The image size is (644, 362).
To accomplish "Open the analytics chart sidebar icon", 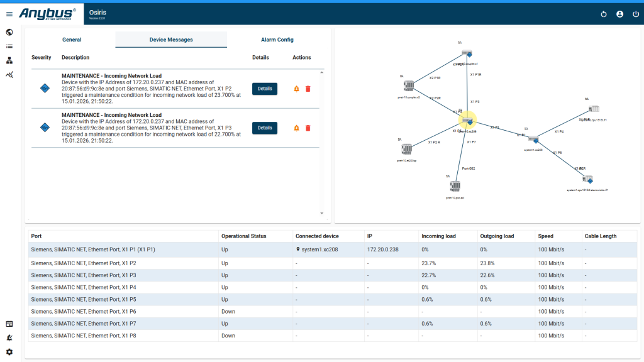I will click(x=9, y=75).
